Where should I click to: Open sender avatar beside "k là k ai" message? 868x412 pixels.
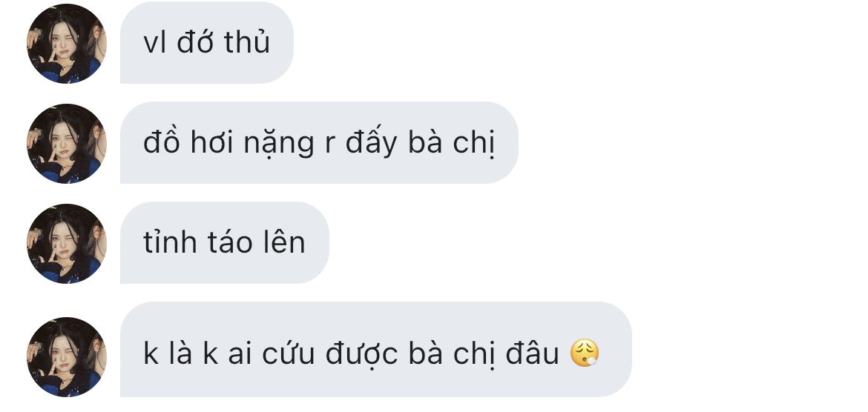tap(67, 356)
